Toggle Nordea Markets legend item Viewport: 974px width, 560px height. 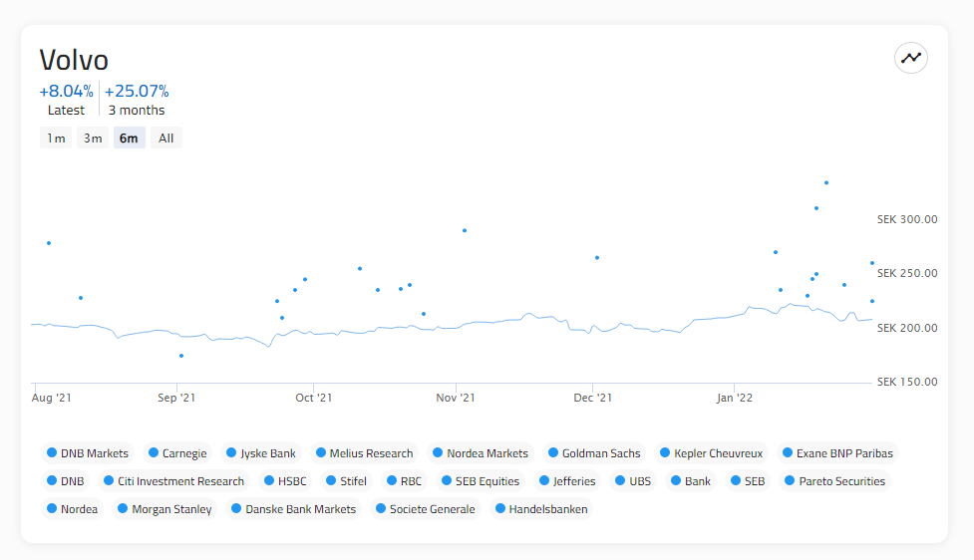[481, 453]
